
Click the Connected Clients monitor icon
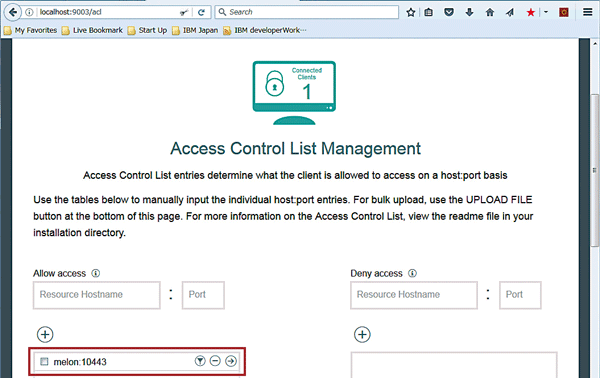294,93
